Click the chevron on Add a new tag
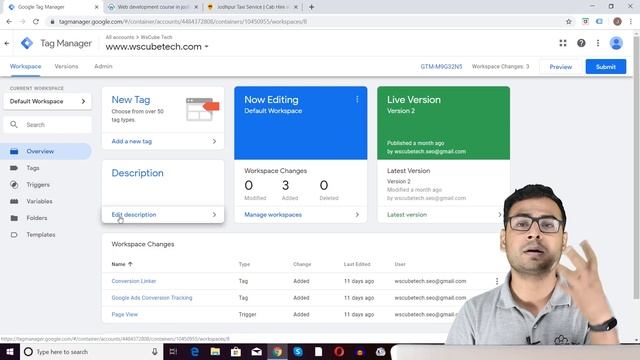The width and height of the screenshot is (640, 360). [x=214, y=141]
